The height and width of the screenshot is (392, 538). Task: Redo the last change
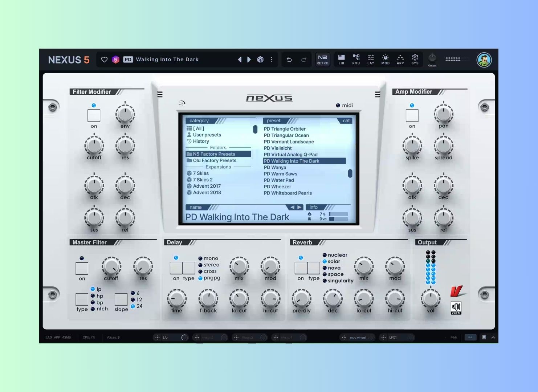coord(304,60)
